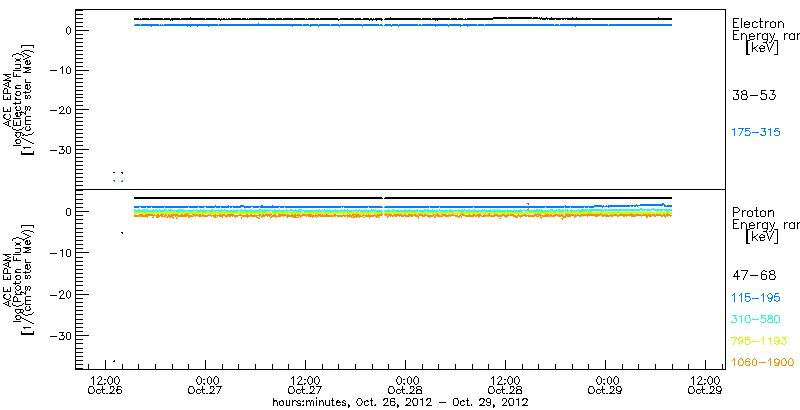Click the 12:00 Oct.27 time axis label

tap(305, 385)
